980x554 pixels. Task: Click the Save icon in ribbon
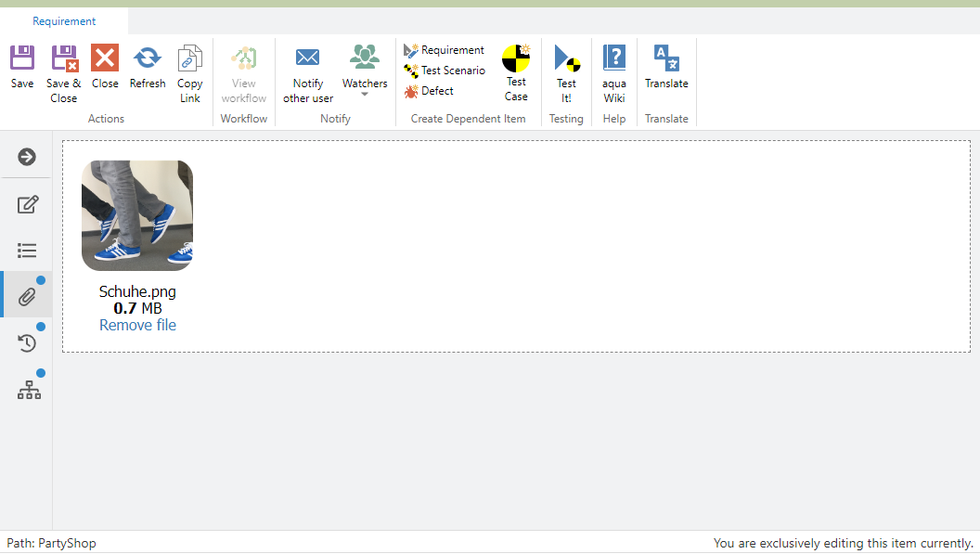(22, 59)
